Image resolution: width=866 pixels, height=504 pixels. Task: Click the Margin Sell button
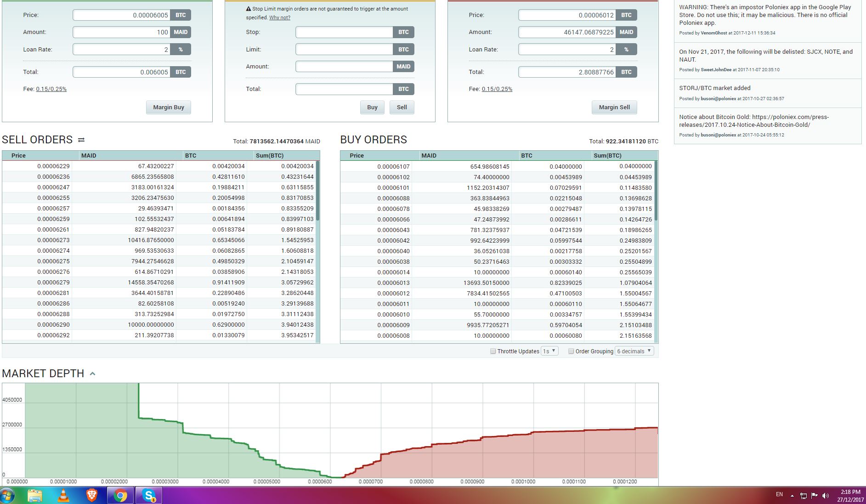614,108
